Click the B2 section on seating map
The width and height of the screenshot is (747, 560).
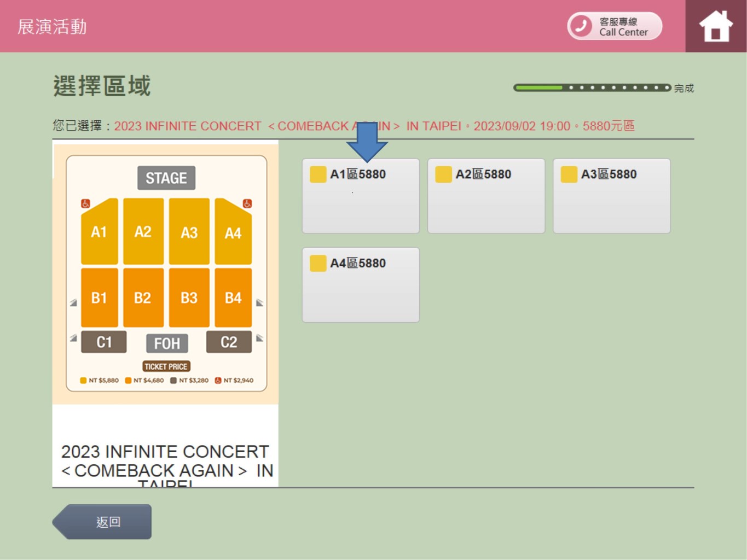coord(143,297)
